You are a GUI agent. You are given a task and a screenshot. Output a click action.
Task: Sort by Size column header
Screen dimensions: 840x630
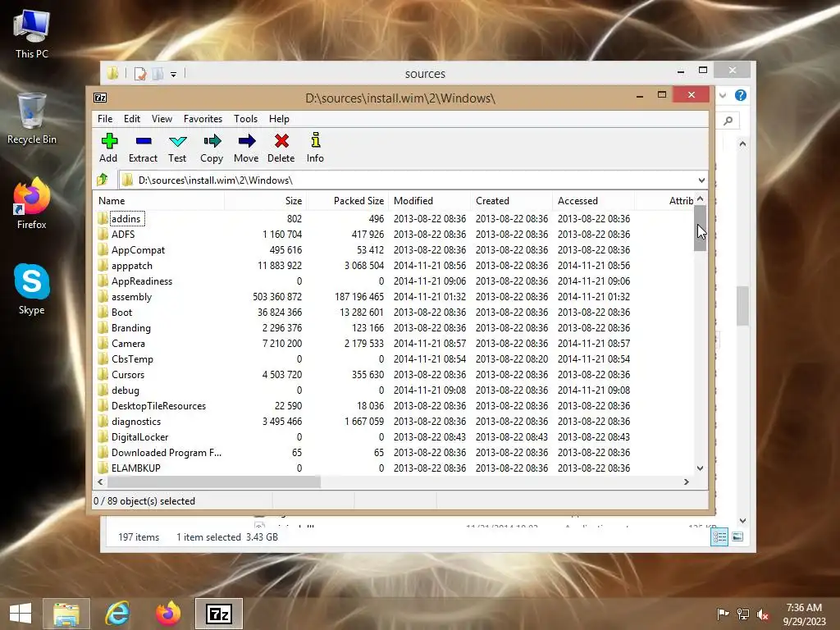coord(266,201)
